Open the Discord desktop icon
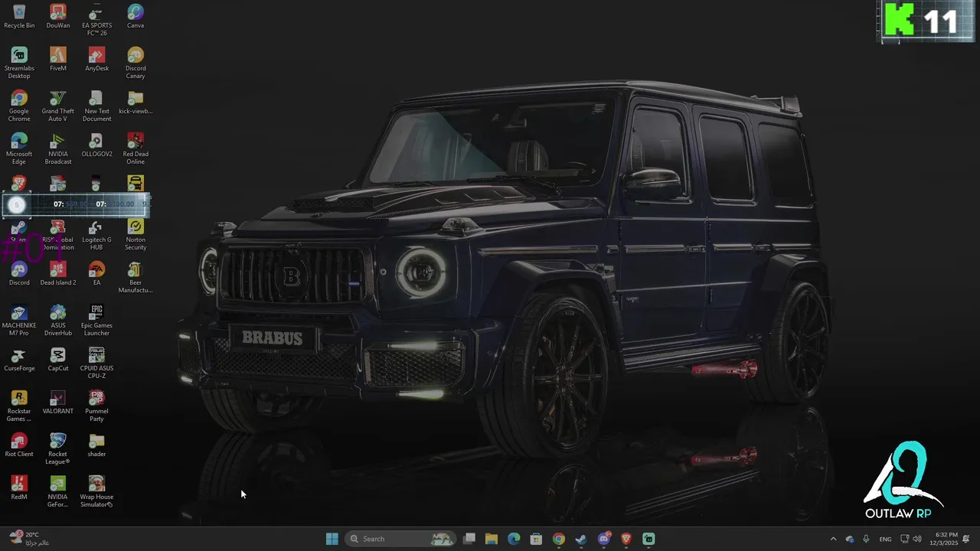This screenshot has height=551, width=980. tap(19, 274)
